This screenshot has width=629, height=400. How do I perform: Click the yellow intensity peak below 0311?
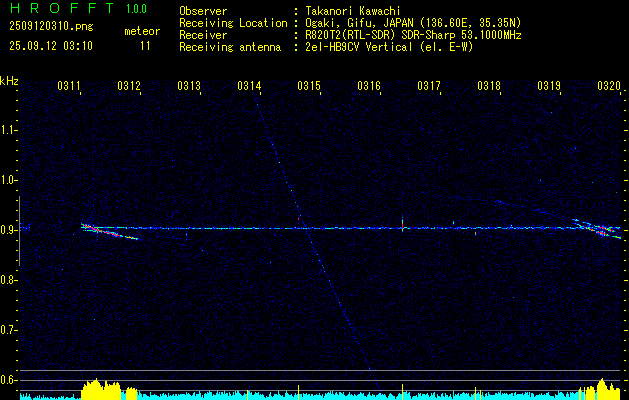pos(101,389)
